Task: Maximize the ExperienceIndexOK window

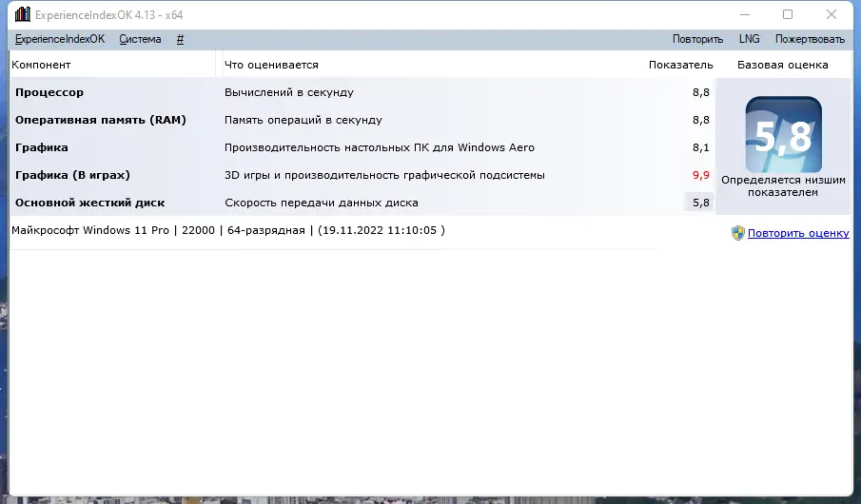Action: (788, 15)
